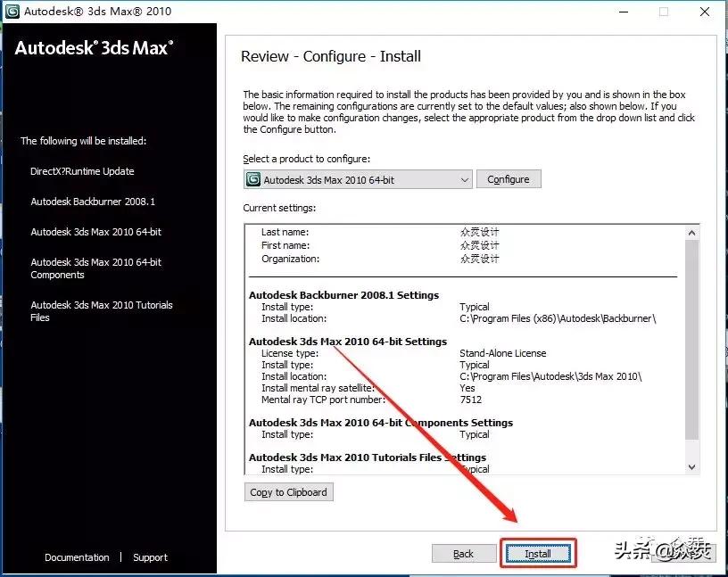Click the Backburner install location path
The height and width of the screenshot is (577, 728).
[558, 318]
